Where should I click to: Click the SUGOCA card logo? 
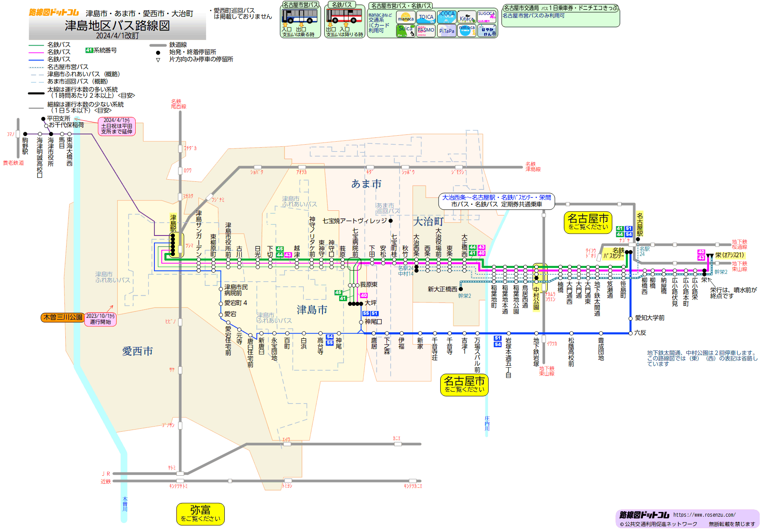(x=487, y=17)
